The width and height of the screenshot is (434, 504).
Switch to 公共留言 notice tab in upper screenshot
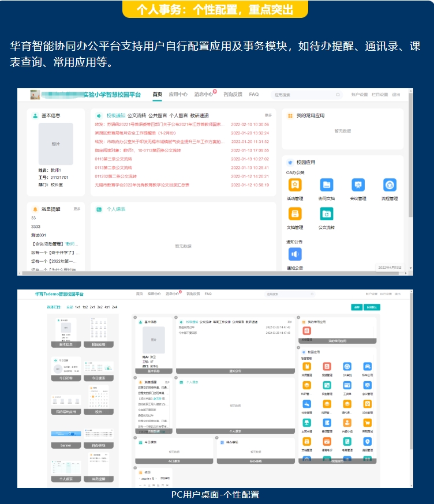click(x=158, y=115)
